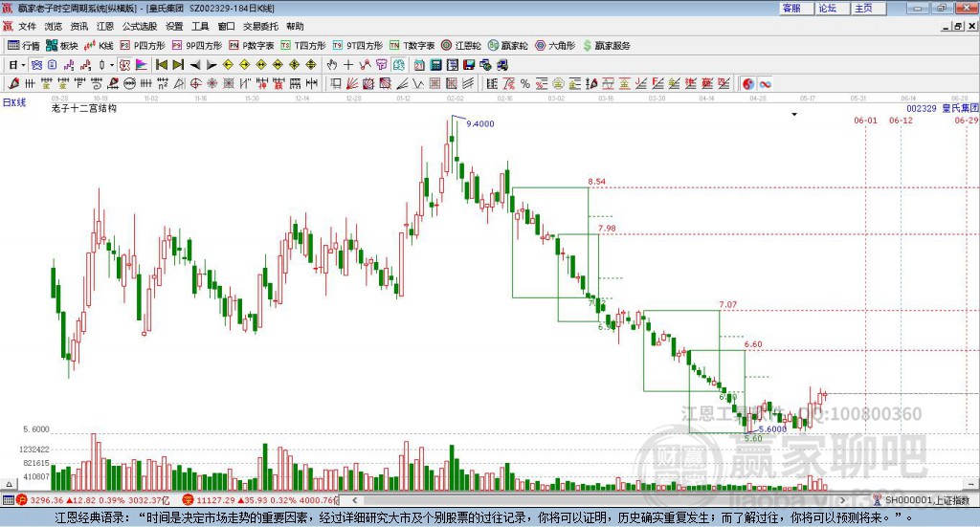Open the P数字表 tool
The width and height of the screenshot is (980, 527).
[252, 46]
